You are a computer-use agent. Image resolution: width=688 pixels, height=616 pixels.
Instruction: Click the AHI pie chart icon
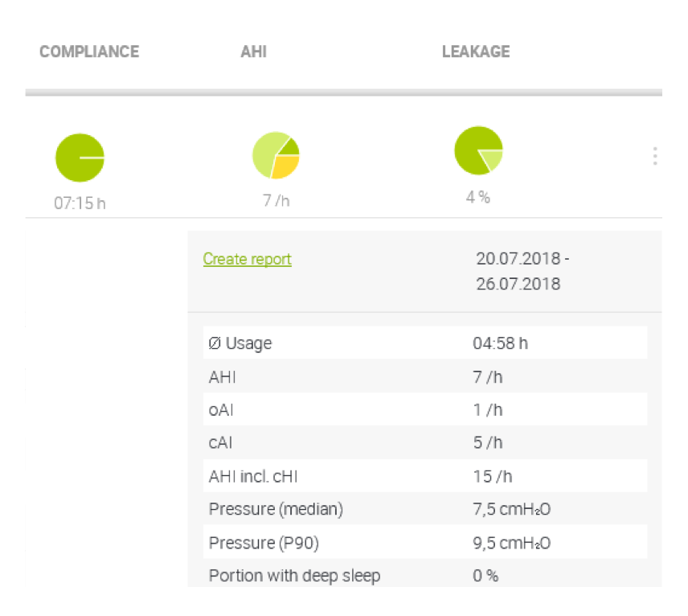[x=276, y=155]
